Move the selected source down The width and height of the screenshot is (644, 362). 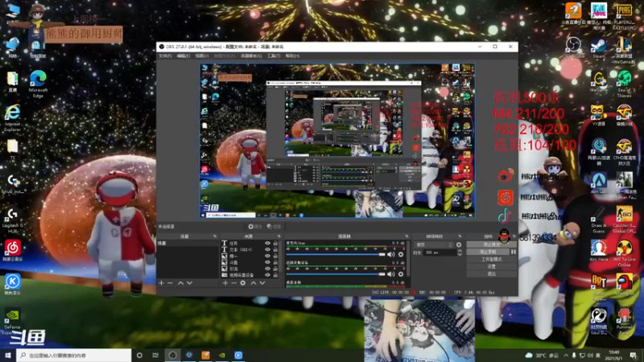click(x=262, y=283)
